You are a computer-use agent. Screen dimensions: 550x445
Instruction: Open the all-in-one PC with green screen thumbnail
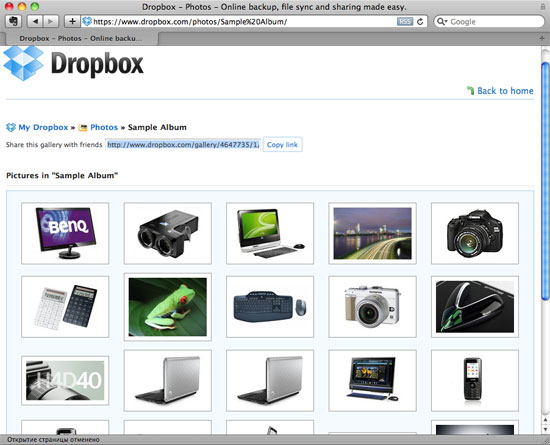pos(270,233)
